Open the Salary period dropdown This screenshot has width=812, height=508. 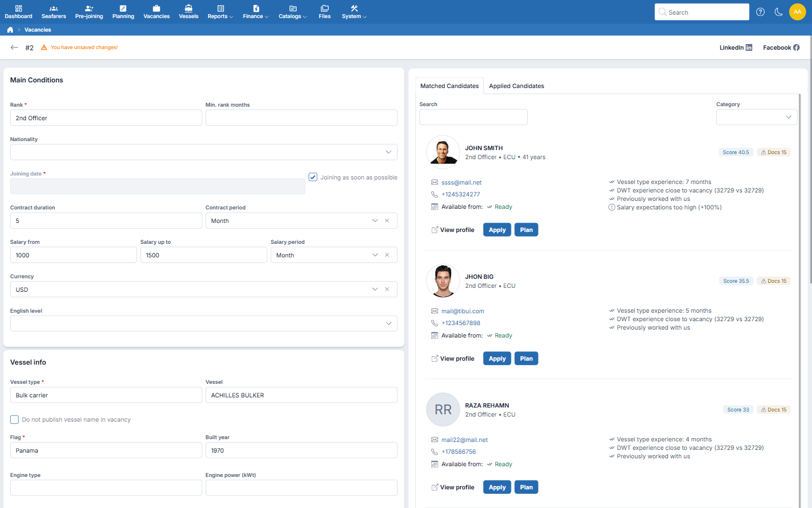pos(375,255)
